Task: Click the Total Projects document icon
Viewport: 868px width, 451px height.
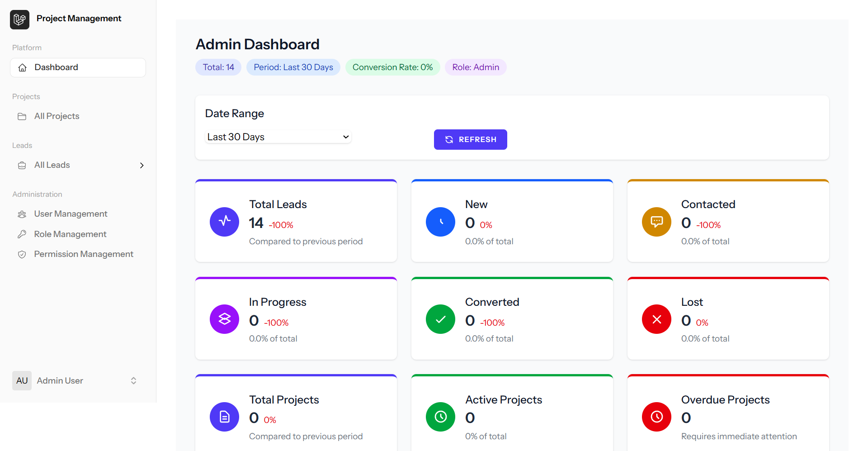Action: click(x=224, y=417)
